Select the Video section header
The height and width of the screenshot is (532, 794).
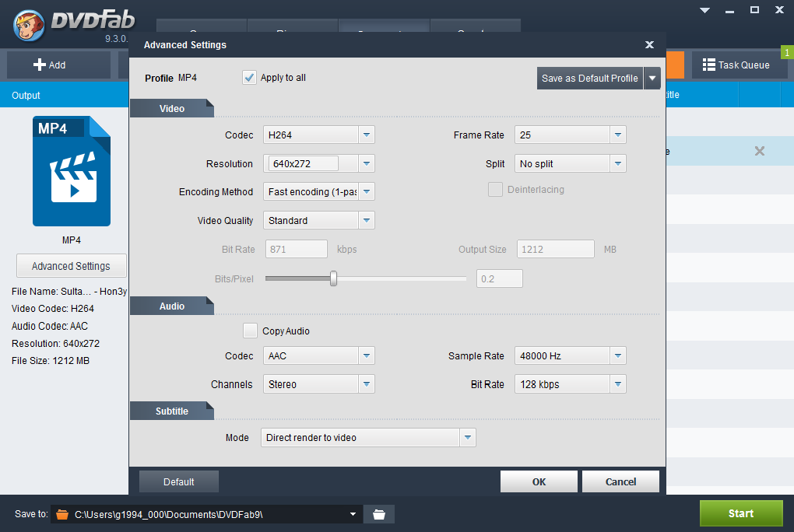172,108
